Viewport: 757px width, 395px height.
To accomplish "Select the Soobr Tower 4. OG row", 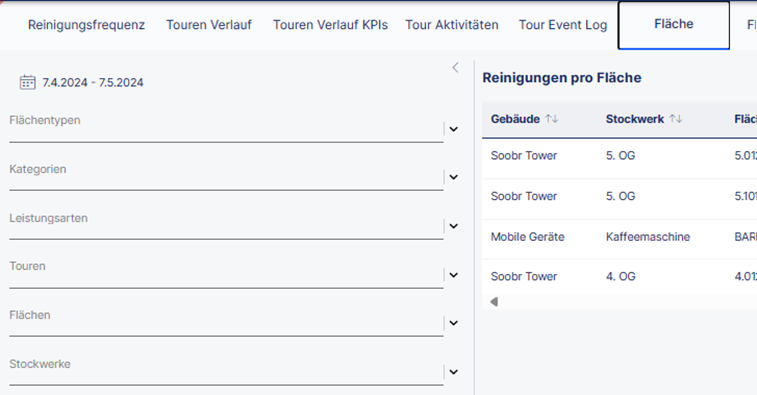I will click(619, 277).
